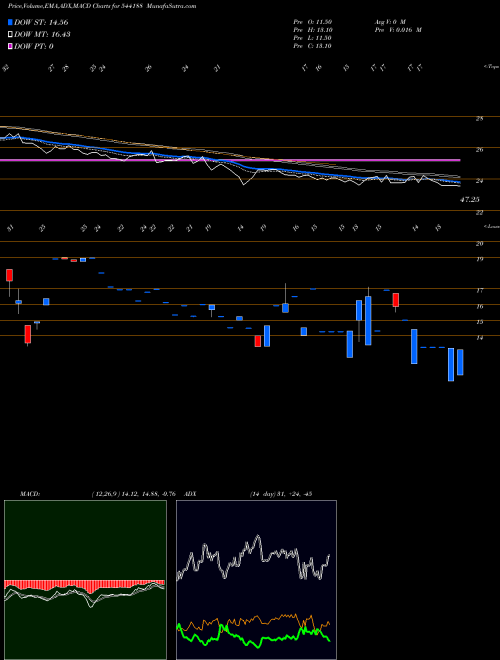Viewport: 500px width, 660px height.
Task: Click the ADX (14 day) values text
Action: pos(280,494)
